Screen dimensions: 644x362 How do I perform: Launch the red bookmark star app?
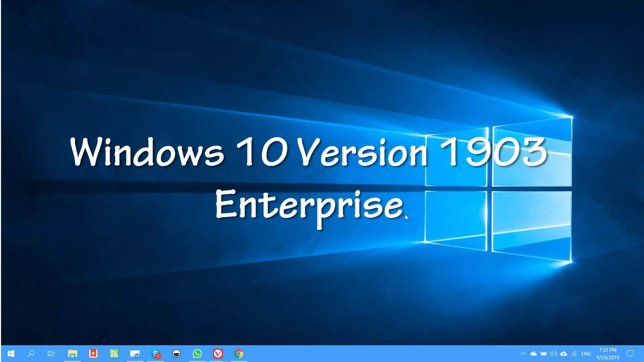coord(93,354)
